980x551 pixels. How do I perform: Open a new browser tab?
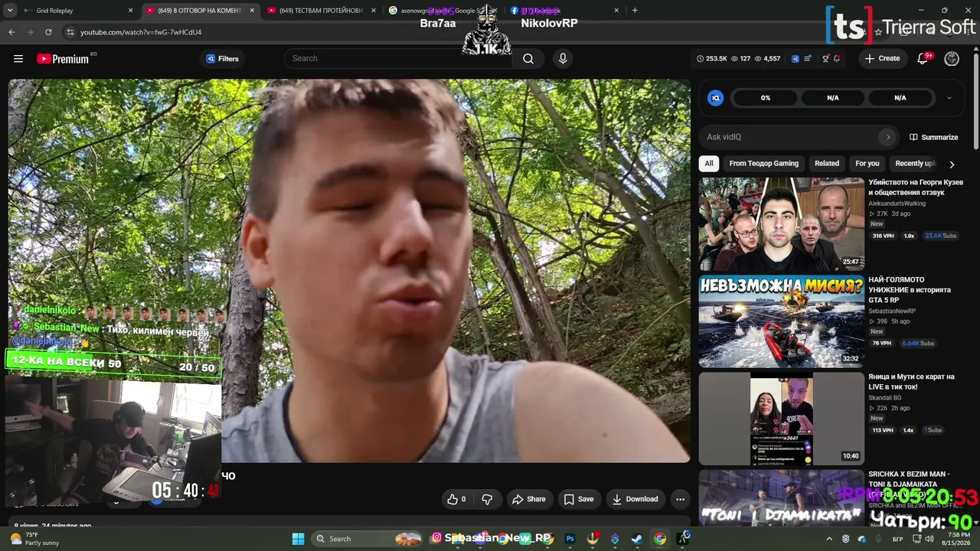point(635,11)
